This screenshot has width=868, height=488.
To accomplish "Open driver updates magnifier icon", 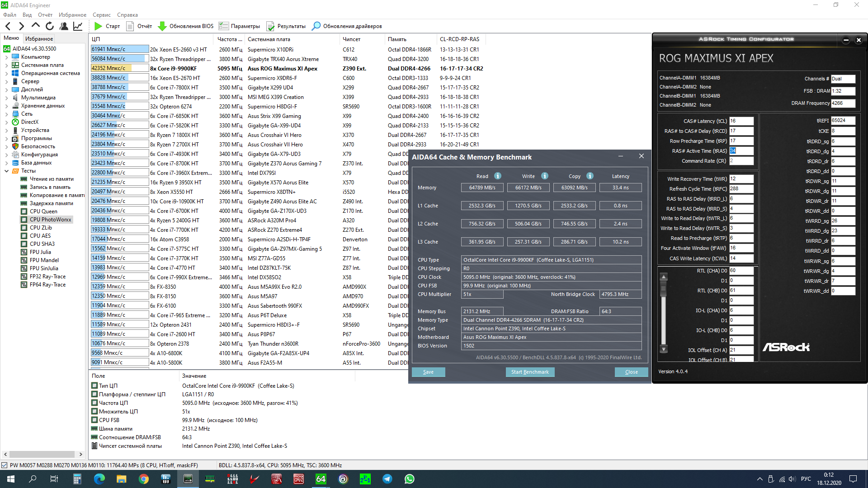I will click(x=316, y=26).
